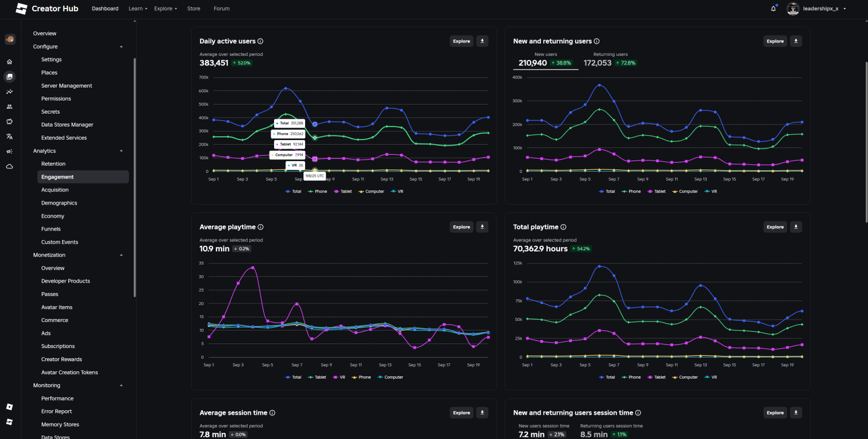Open the piggy bank monetization icon

pyautogui.click(x=9, y=121)
